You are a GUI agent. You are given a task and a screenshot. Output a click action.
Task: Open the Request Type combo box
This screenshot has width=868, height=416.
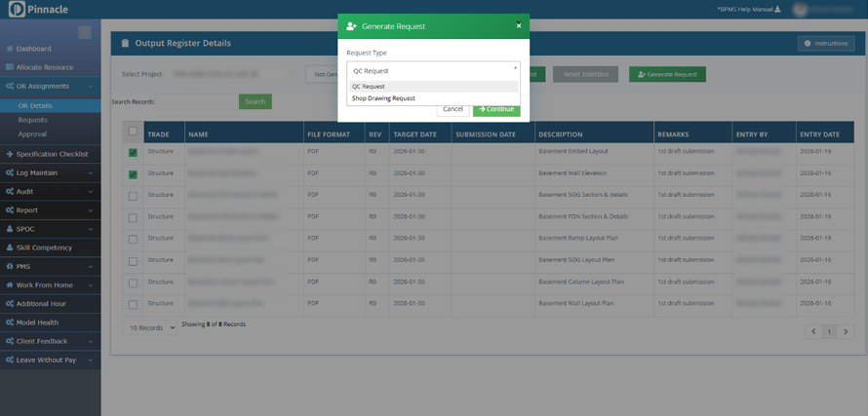pos(433,71)
